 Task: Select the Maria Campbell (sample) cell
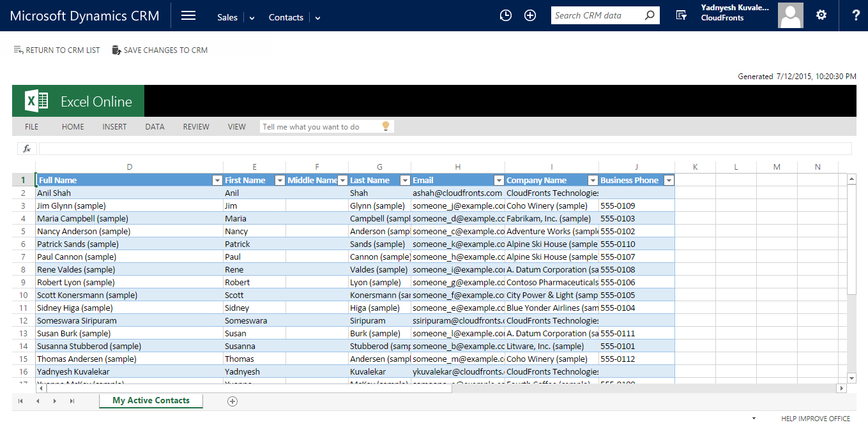(x=130, y=218)
